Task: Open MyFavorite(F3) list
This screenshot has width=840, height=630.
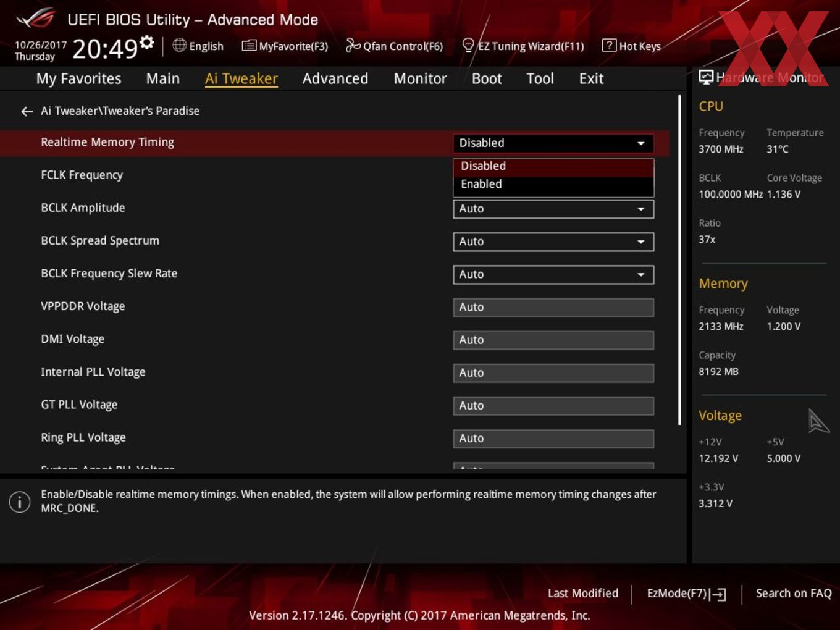Action: (x=285, y=46)
